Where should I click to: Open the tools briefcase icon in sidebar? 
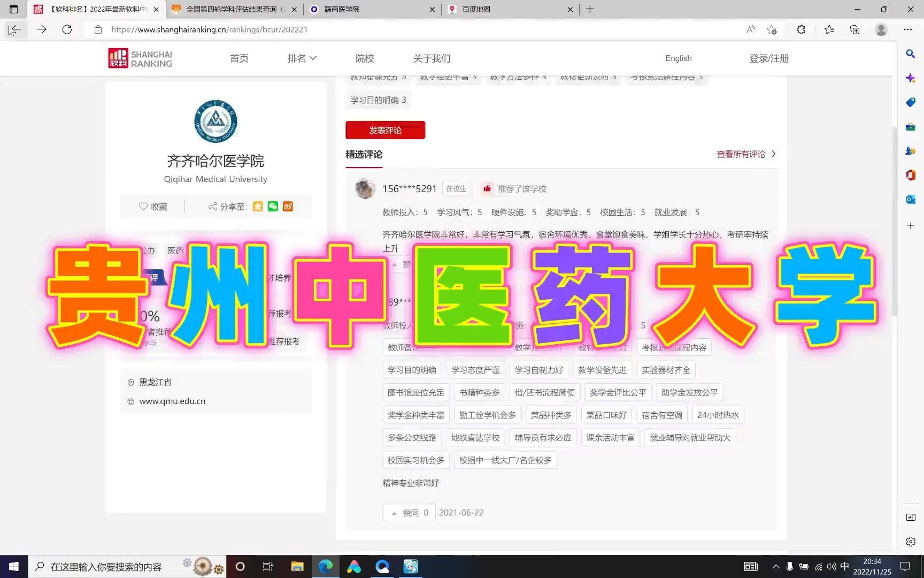(x=911, y=127)
